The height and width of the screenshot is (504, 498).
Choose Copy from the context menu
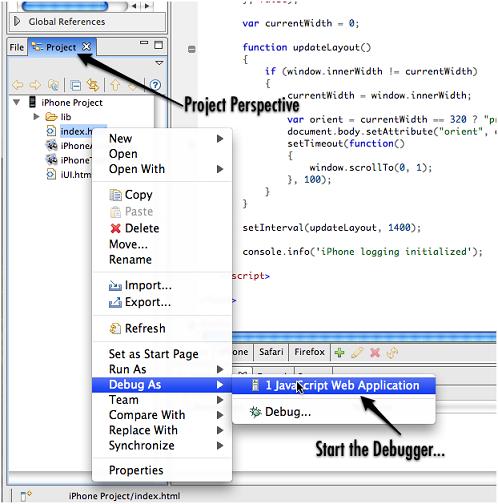(x=162, y=195)
